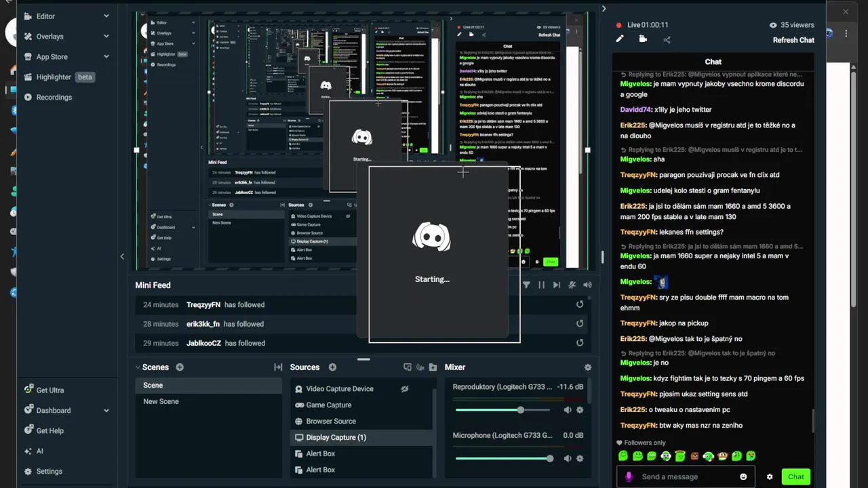Collapse the Scenes panel chevron

[x=138, y=367]
